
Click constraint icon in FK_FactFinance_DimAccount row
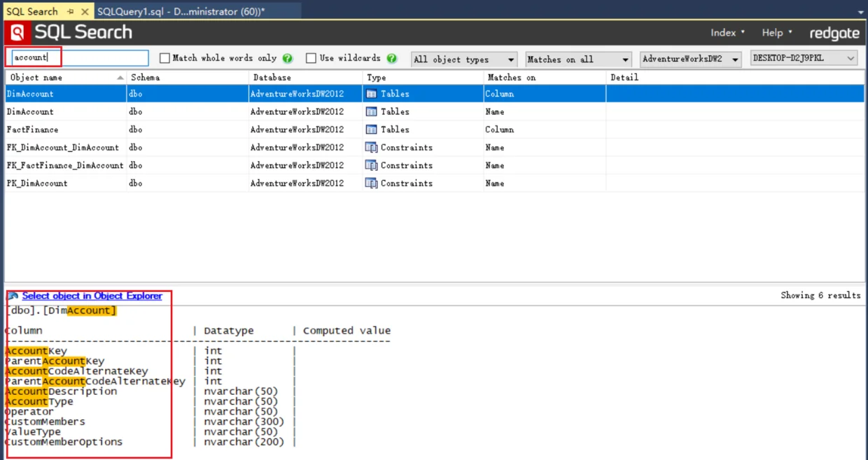(372, 165)
